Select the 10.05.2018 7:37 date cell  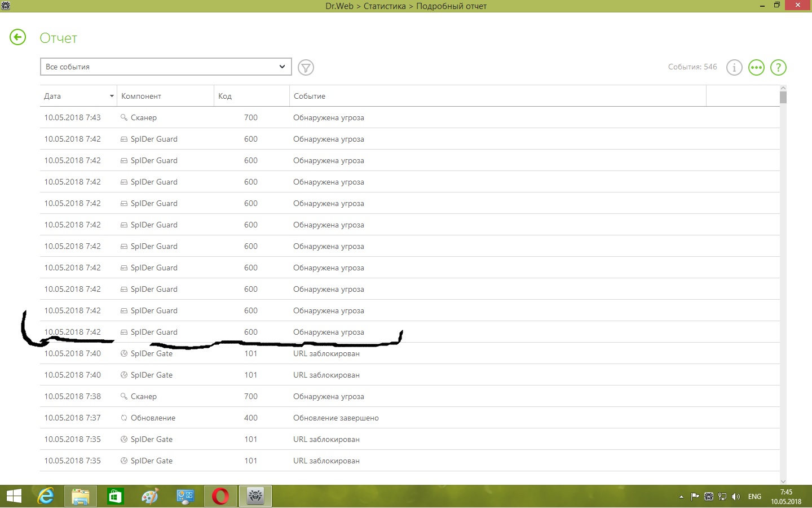(73, 418)
